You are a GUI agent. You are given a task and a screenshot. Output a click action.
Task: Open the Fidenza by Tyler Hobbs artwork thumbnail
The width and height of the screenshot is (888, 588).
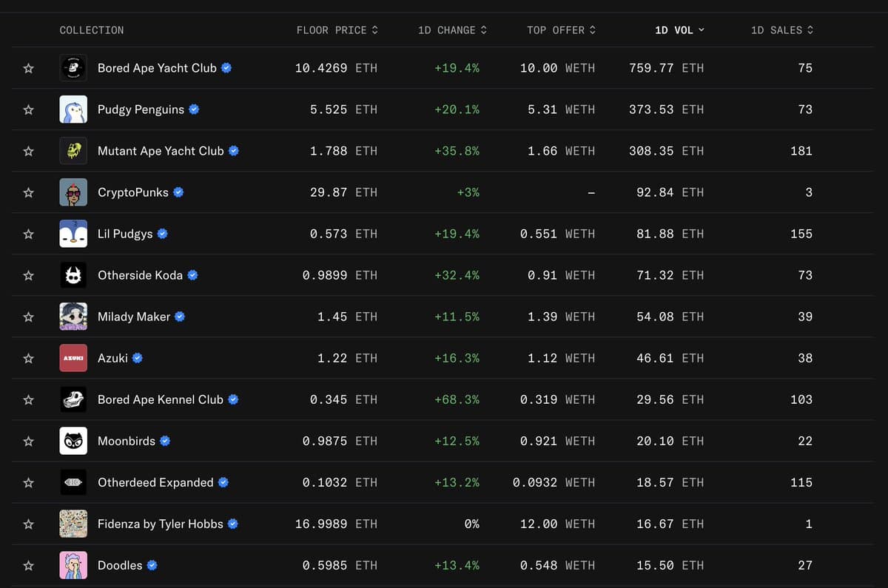73,524
